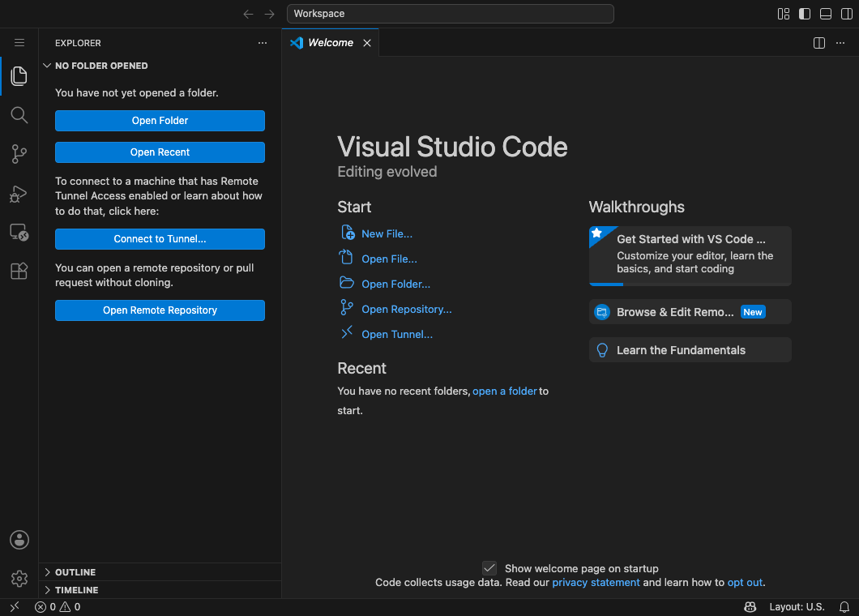This screenshot has height=616, width=859.
Task: Expand the Outline section
Action: [160, 572]
